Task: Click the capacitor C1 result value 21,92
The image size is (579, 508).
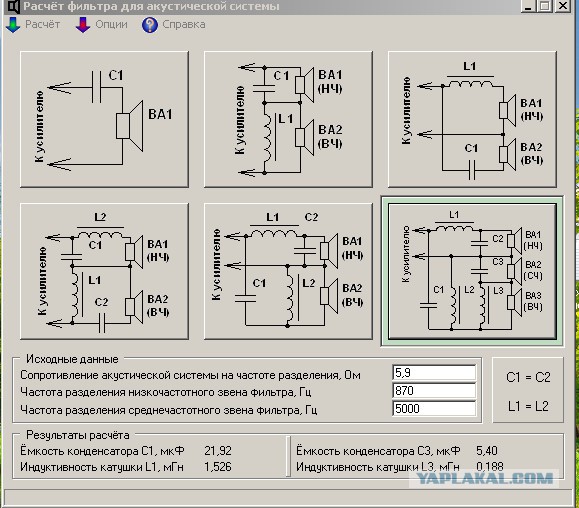Action: [218, 451]
